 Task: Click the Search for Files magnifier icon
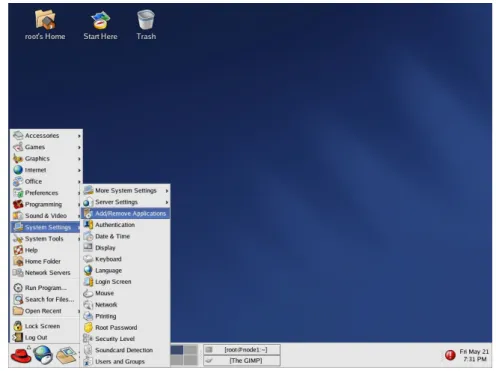pyautogui.click(x=18, y=299)
